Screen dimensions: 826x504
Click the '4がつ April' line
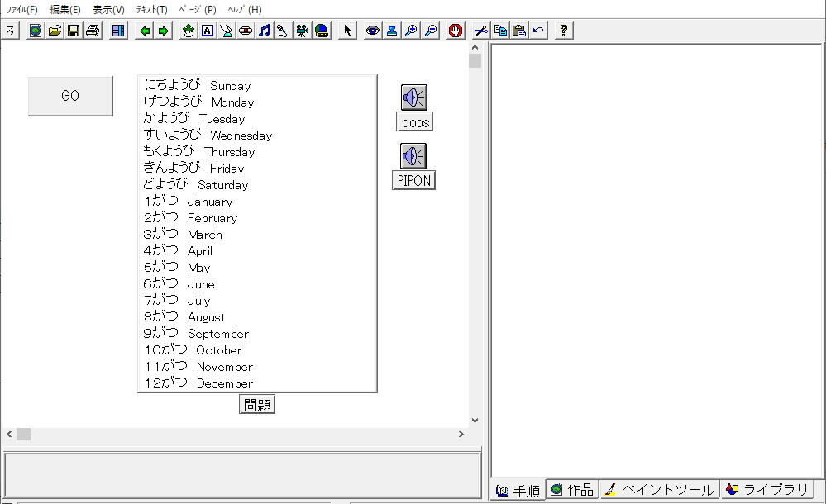pyautogui.click(x=178, y=250)
